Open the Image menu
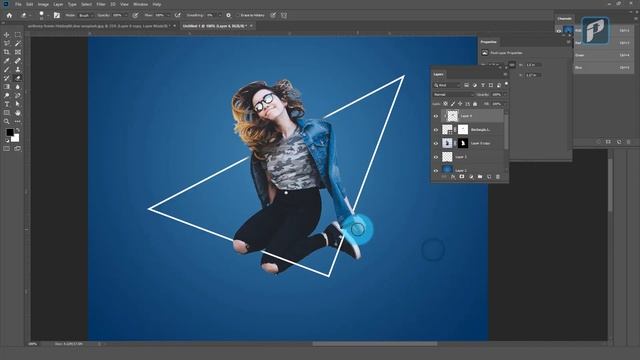 [43, 4]
